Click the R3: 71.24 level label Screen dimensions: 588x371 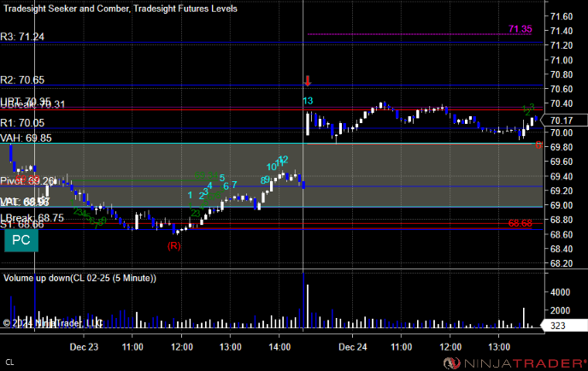tap(22, 37)
